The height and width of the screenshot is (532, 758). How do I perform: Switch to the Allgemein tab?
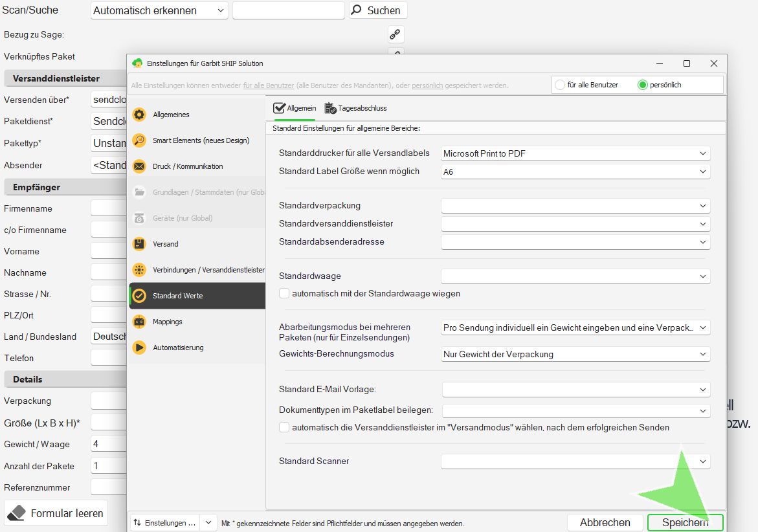295,108
